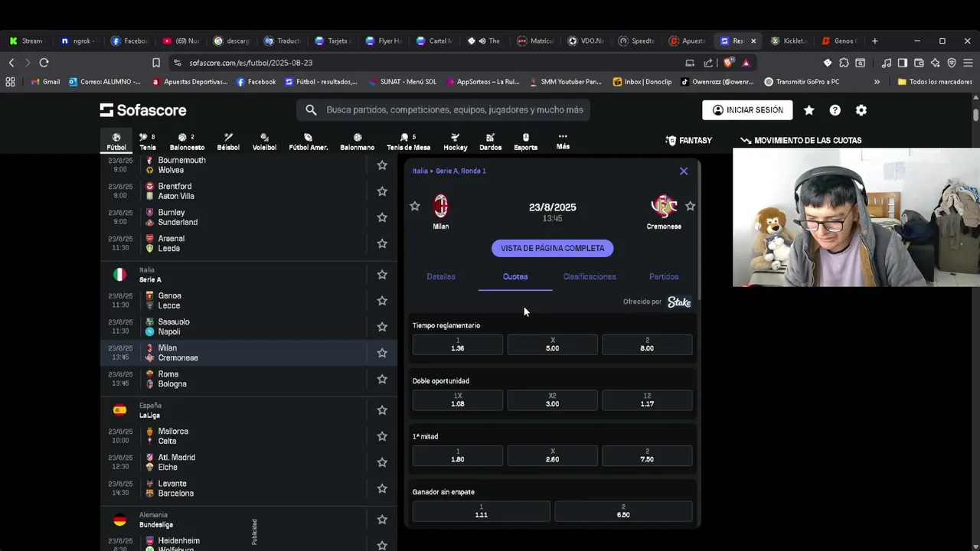Select Tiempo reglamentario odds 1.36

(x=458, y=344)
